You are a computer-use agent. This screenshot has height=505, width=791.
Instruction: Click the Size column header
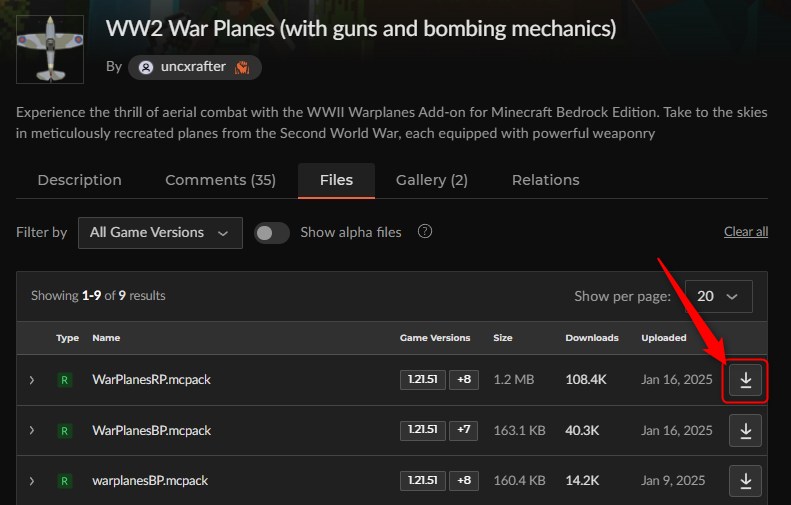503,338
